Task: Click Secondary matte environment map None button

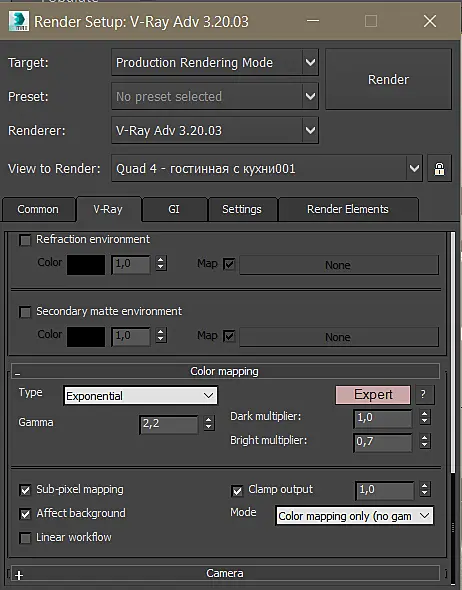Action: 339,337
